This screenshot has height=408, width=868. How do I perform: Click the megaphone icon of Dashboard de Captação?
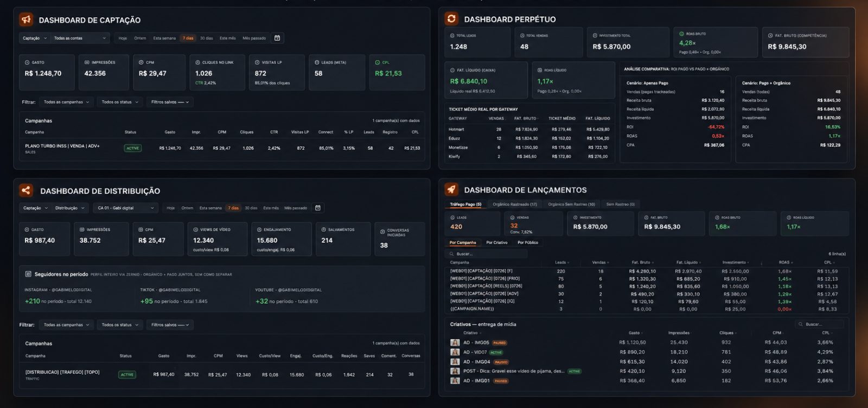point(26,20)
